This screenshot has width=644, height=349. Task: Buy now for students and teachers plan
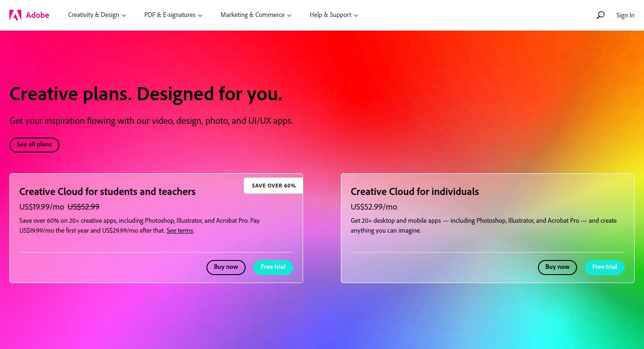pos(226,267)
